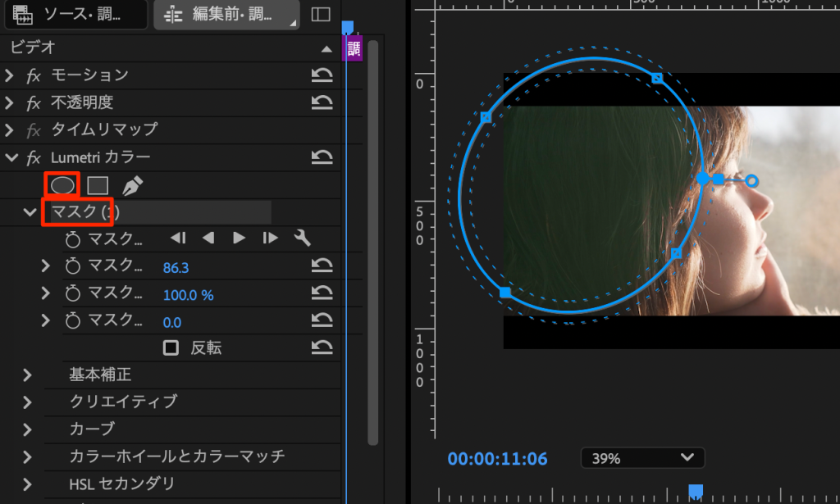Track selected mask forward play button
The width and height of the screenshot is (840, 504).
coord(239,238)
